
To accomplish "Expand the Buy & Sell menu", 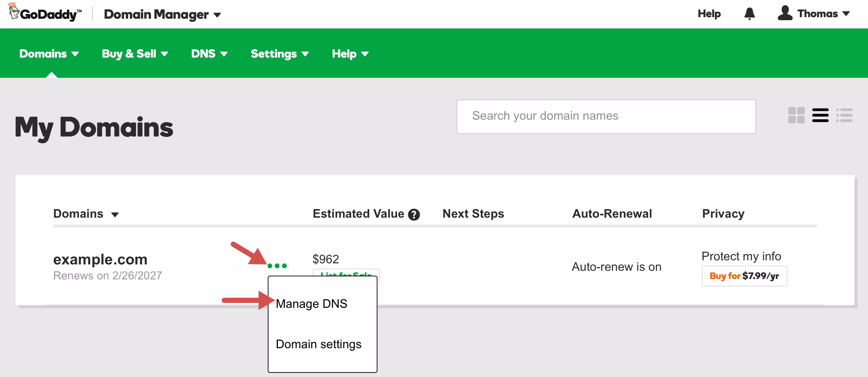I will pyautogui.click(x=135, y=54).
